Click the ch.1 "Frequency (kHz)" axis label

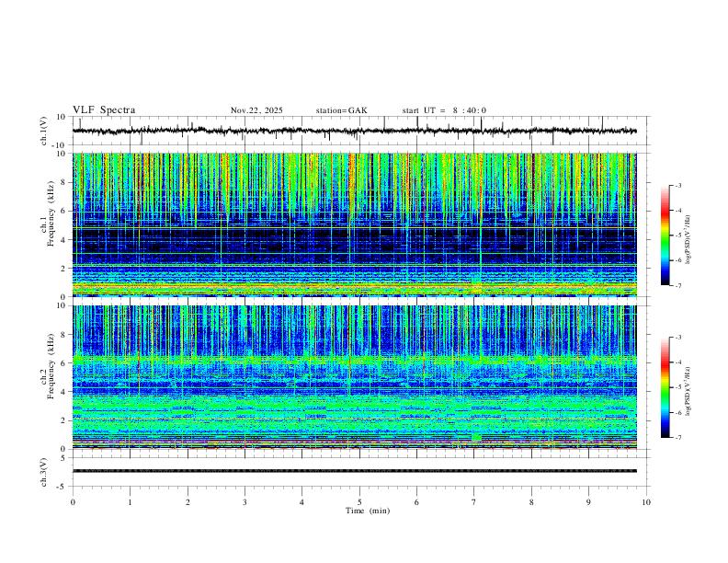pyautogui.click(x=51, y=214)
